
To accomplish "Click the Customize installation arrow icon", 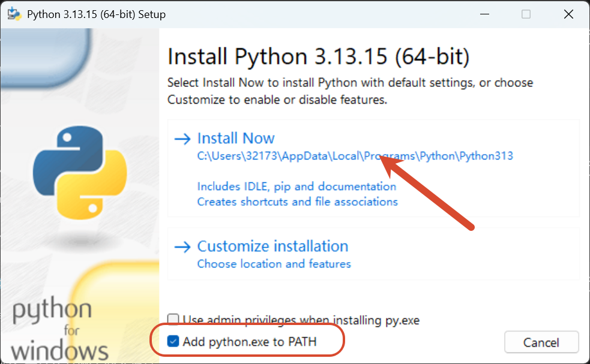I will tap(183, 247).
